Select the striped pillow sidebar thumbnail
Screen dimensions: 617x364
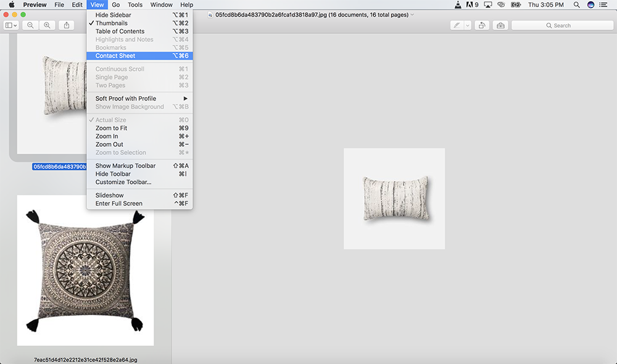point(52,94)
